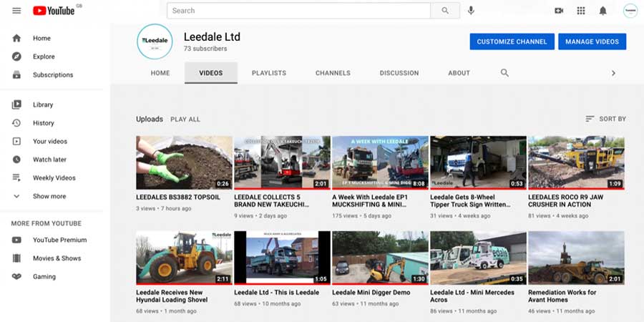Expand Show more in sidebar

[49, 196]
